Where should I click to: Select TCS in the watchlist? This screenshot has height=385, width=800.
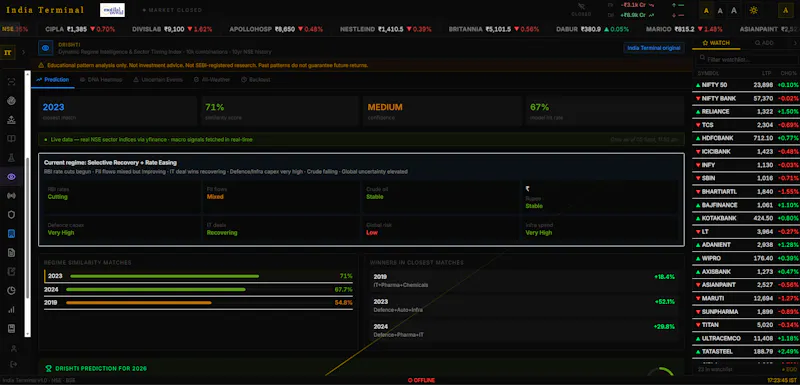746,125
